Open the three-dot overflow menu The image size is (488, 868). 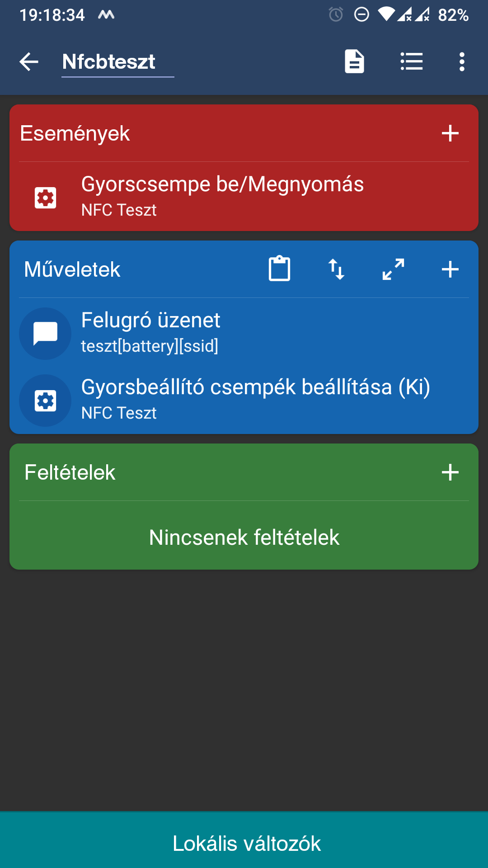point(462,61)
